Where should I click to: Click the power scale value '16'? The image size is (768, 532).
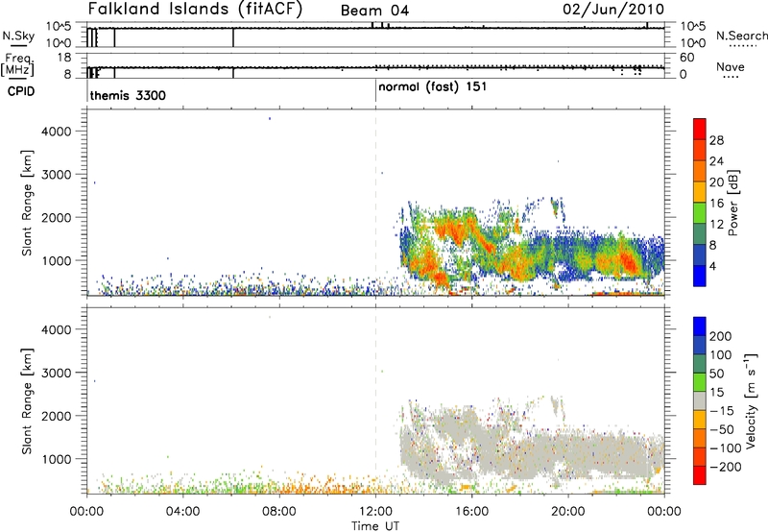716,204
